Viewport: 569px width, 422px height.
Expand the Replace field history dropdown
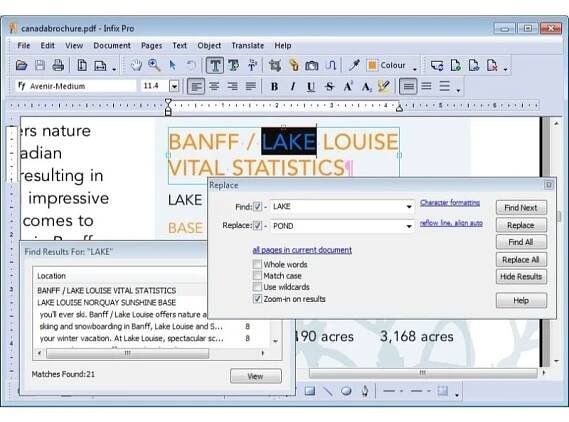(409, 226)
